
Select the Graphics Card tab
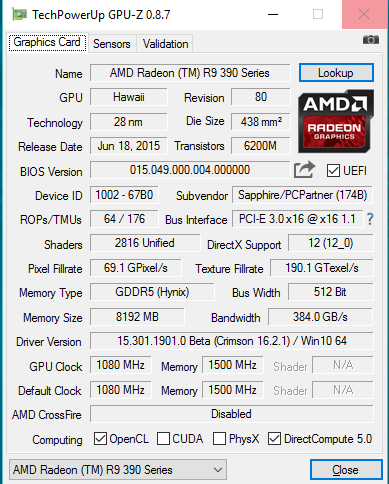coord(47,42)
